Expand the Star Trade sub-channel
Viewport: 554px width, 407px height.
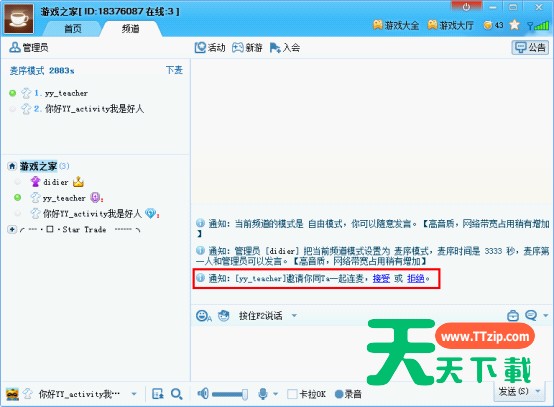click(12, 229)
